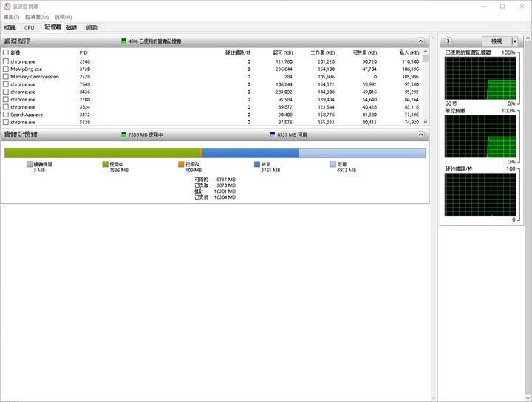Viewport: 532px width, 402px height.
Task: Open the 監視器(M) menu
Action: 37,17
